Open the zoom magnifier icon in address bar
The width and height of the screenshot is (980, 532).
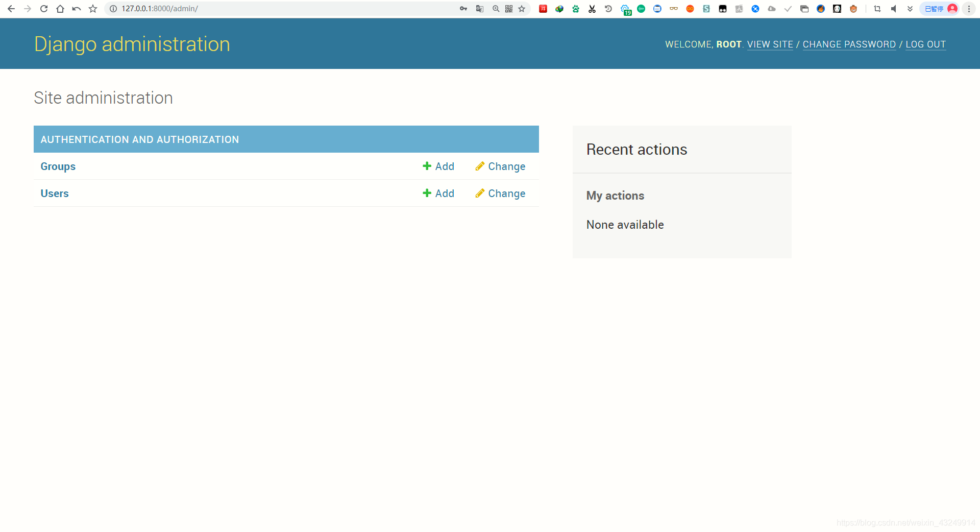(496, 9)
